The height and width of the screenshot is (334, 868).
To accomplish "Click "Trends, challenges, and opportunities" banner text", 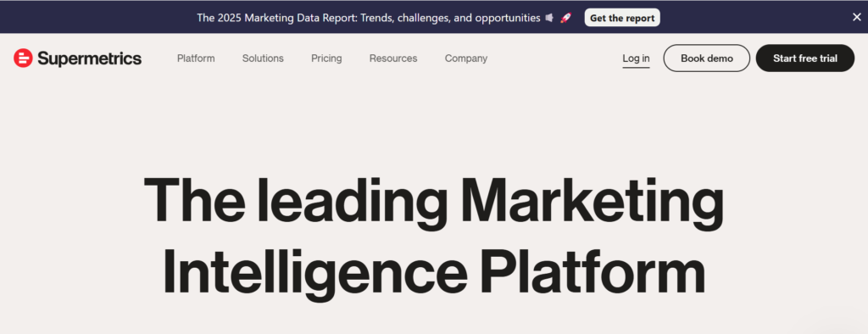I will (451, 18).
